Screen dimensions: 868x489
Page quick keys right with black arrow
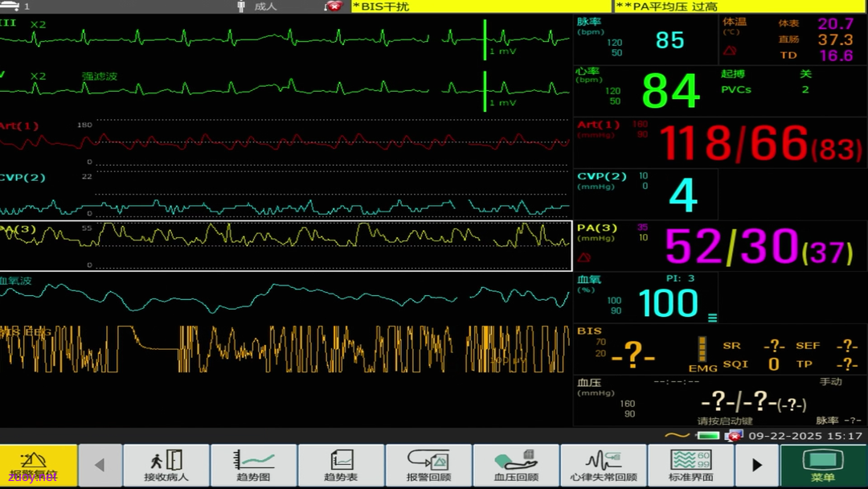[757, 465]
